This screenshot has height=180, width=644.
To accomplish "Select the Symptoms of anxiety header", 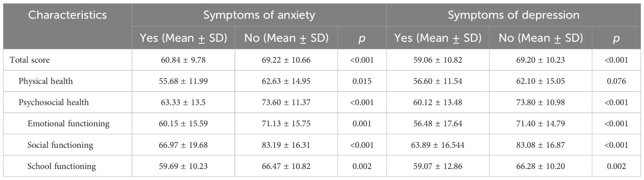I will pyautogui.click(x=259, y=15).
